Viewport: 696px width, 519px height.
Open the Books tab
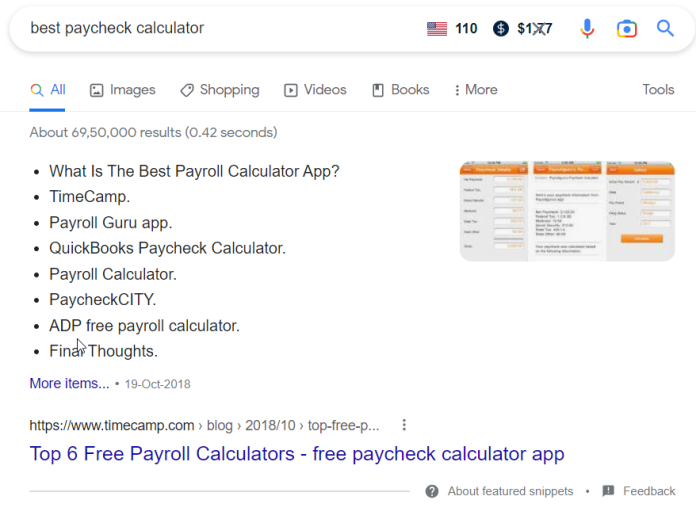pos(400,90)
